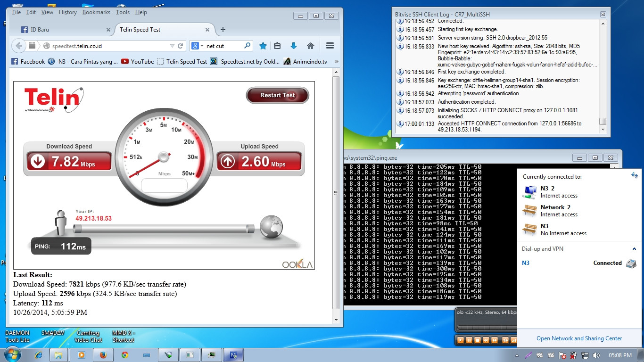This screenshot has width=644, height=362.
Task: Close the ID Baru tab
Action: click(108, 30)
